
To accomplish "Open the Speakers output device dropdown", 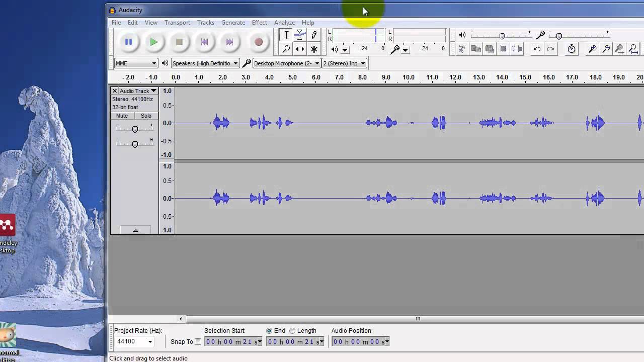I will click(205, 63).
